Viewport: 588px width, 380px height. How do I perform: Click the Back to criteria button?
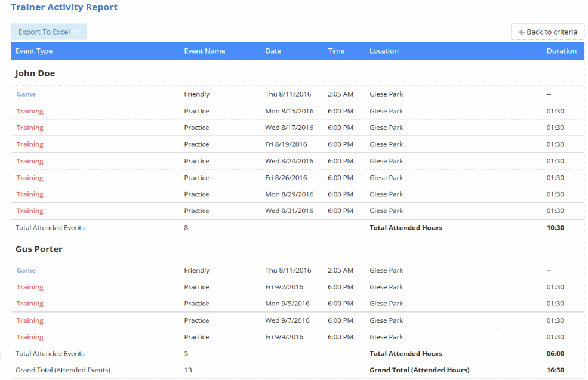tap(547, 32)
